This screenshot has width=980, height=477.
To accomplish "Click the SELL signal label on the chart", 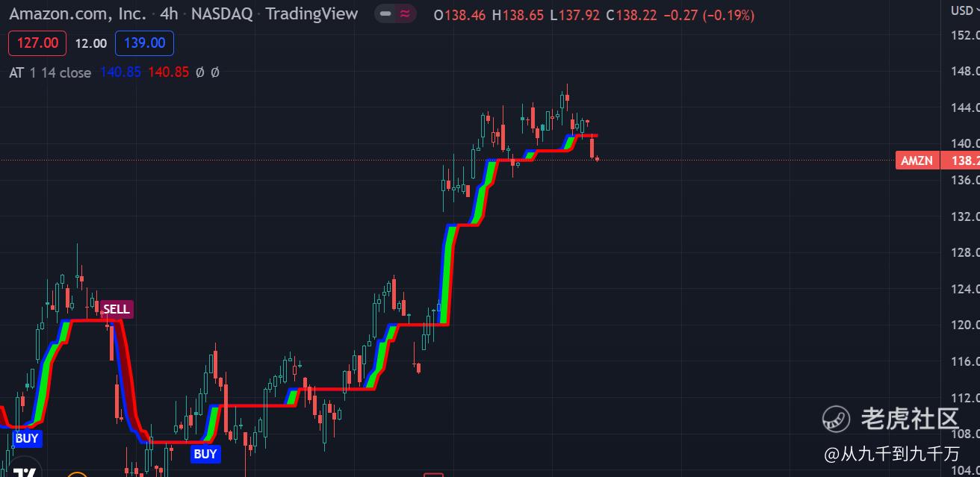I will pos(116,309).
